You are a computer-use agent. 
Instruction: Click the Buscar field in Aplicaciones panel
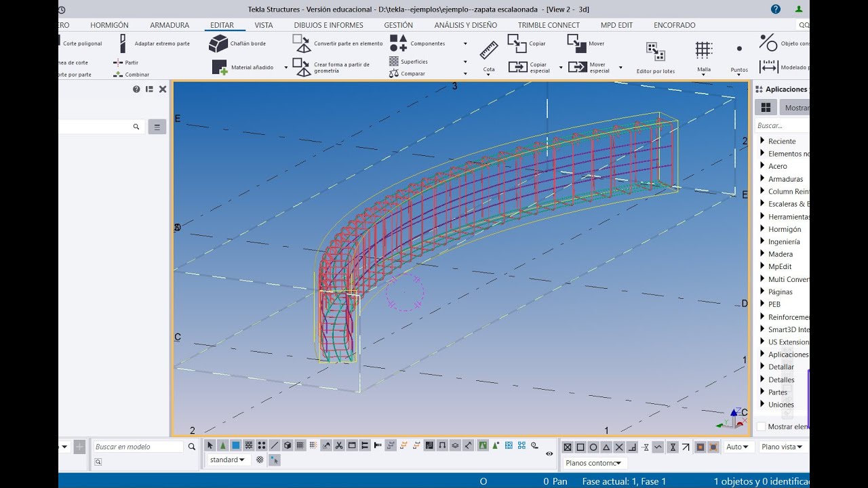coord(782,125)
